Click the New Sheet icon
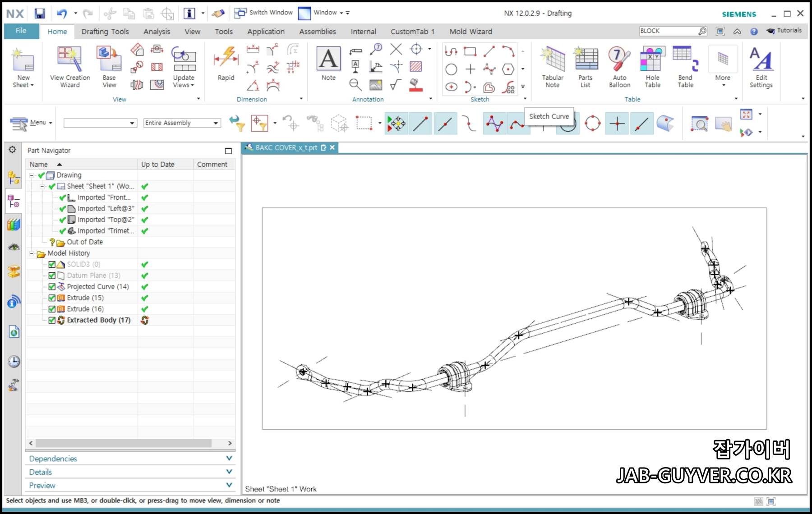 pos(23,60)
